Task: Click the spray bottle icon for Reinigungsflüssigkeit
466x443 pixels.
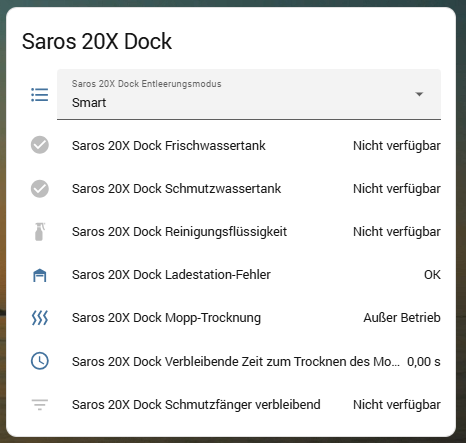Action: point(40,232)
